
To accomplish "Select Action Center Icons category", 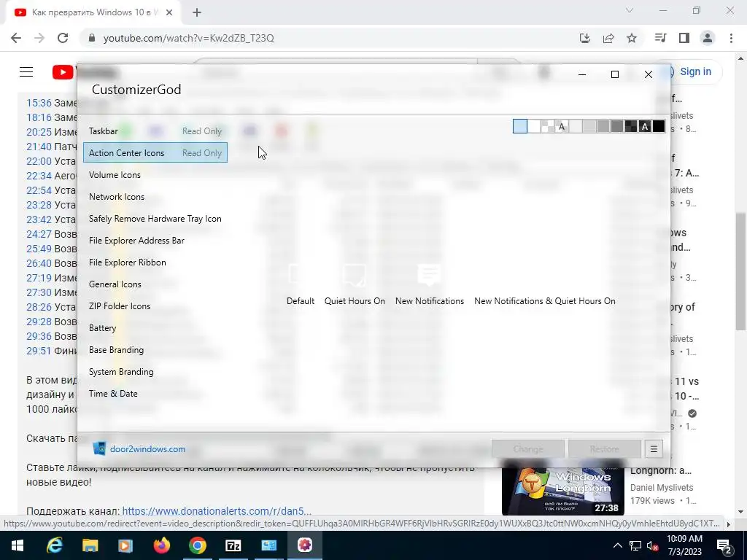I will coord(155,153).
